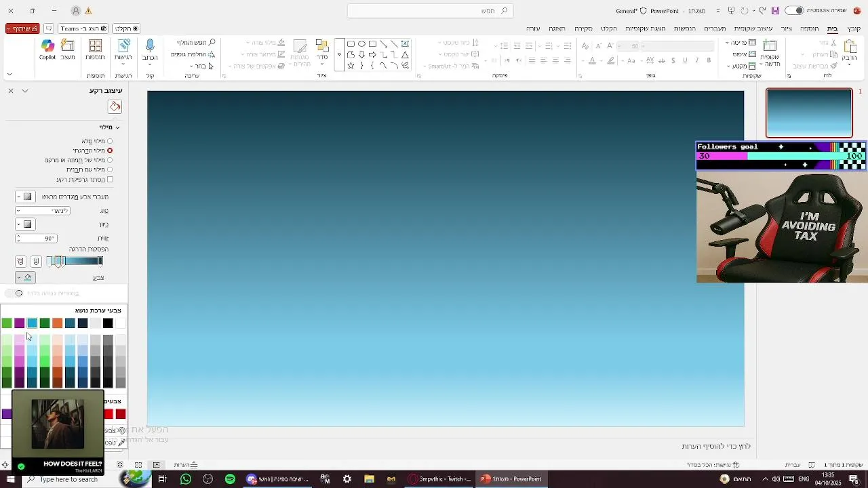The width and height of the screenshot is (868, 488).
Task: Open the Insert (הוספה) tab
Action: pyautogui.click(x=809, y=28)
